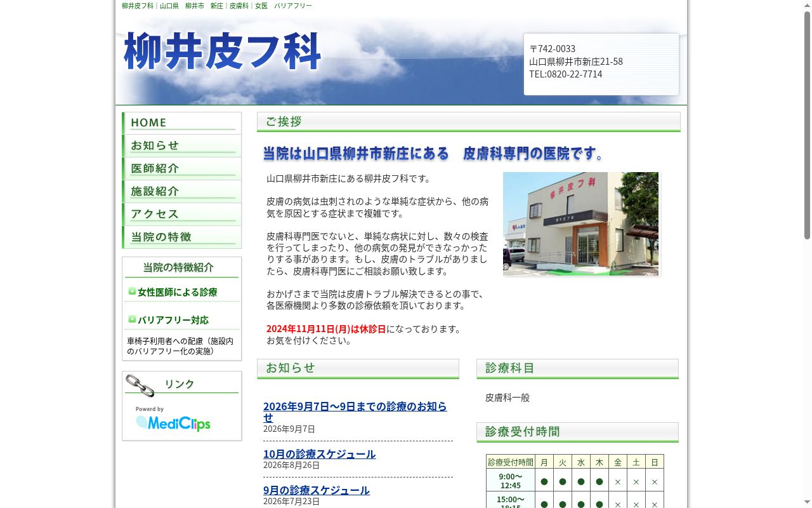Image resolution: width=812 pixels, height=508 pixels.
Task: Click the chain link icon beside リンク
Action: 140,385
